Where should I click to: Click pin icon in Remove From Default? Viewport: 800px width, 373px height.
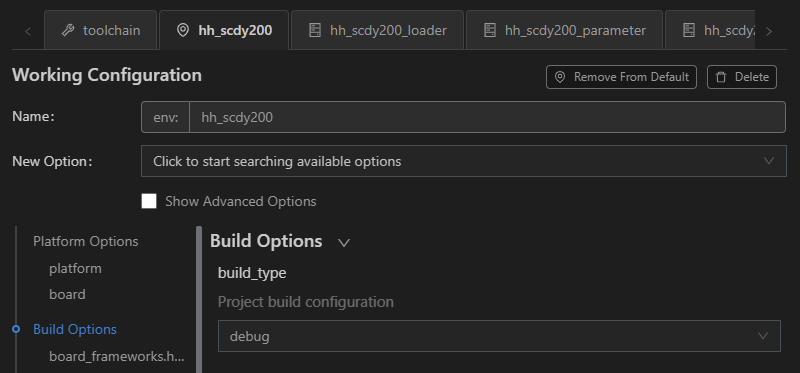(560, 77)
